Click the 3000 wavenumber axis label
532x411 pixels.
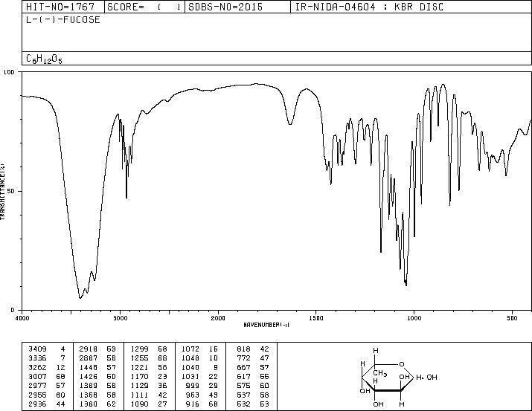pos(120,318)
